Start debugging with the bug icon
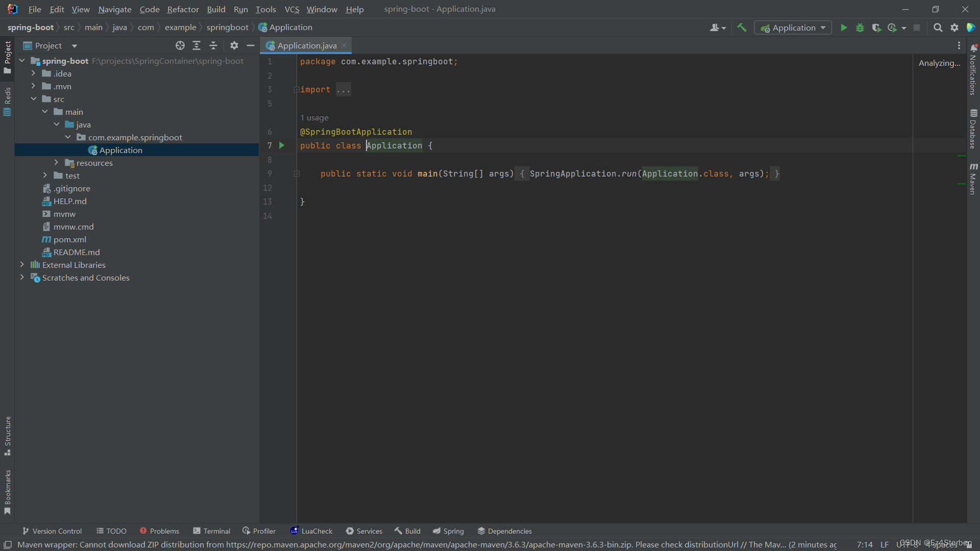This screenshot has height=551, width=980. tap(860, 28)
